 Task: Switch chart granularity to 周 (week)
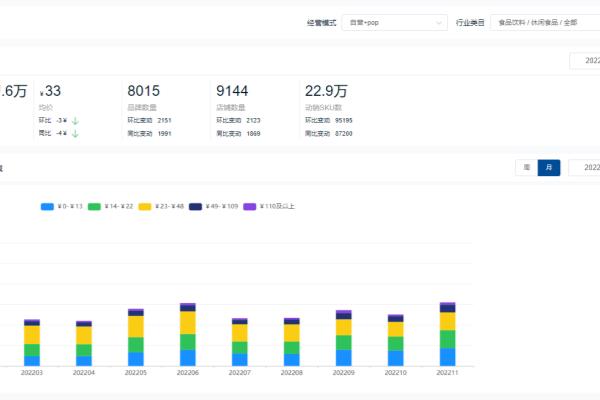(x=526, y=168)
